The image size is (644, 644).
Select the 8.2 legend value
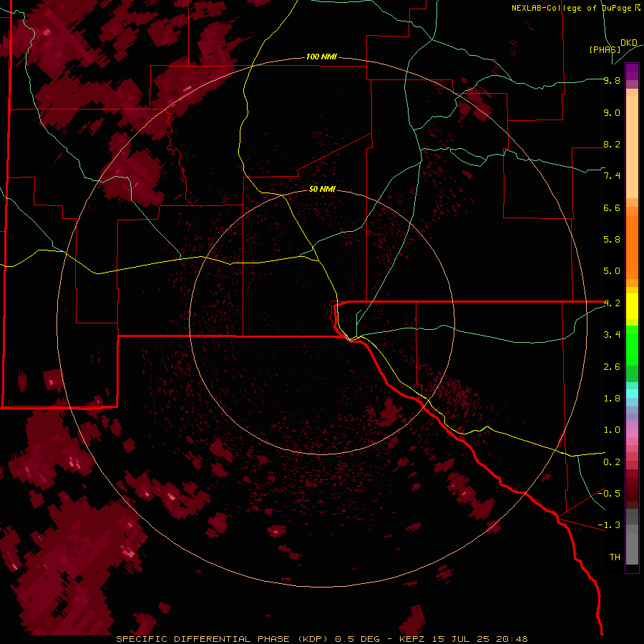[x=612, y=144]
